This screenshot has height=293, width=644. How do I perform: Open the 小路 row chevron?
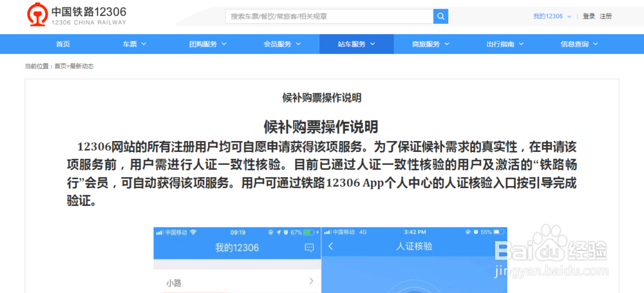[311, 281]
